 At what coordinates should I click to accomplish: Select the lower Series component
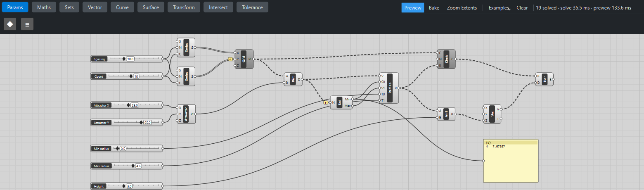click(x=186, y=76)
